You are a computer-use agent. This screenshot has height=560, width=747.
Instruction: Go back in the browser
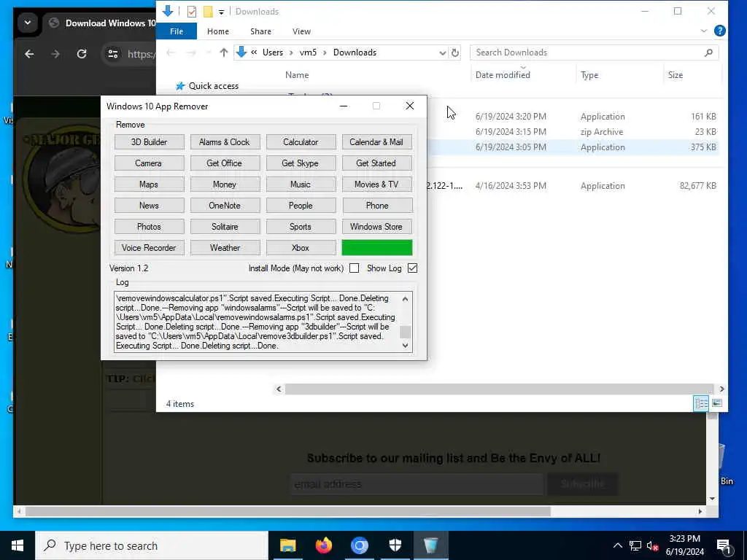click(x=29, y=54)
